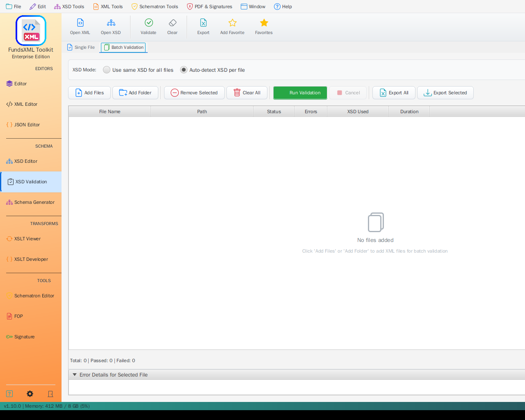Image resolution: width=525 pixels, height=420 pixels.
Task: Click the Errors column header
Action: (x=311, y=112)
